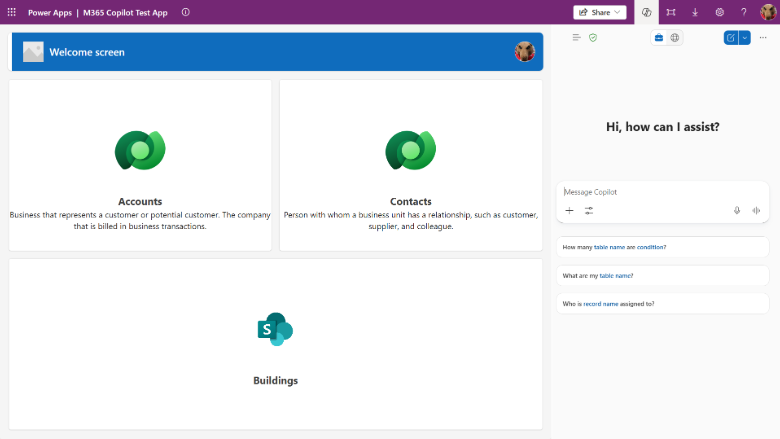Click the voice waveform icon

(756, 211)
